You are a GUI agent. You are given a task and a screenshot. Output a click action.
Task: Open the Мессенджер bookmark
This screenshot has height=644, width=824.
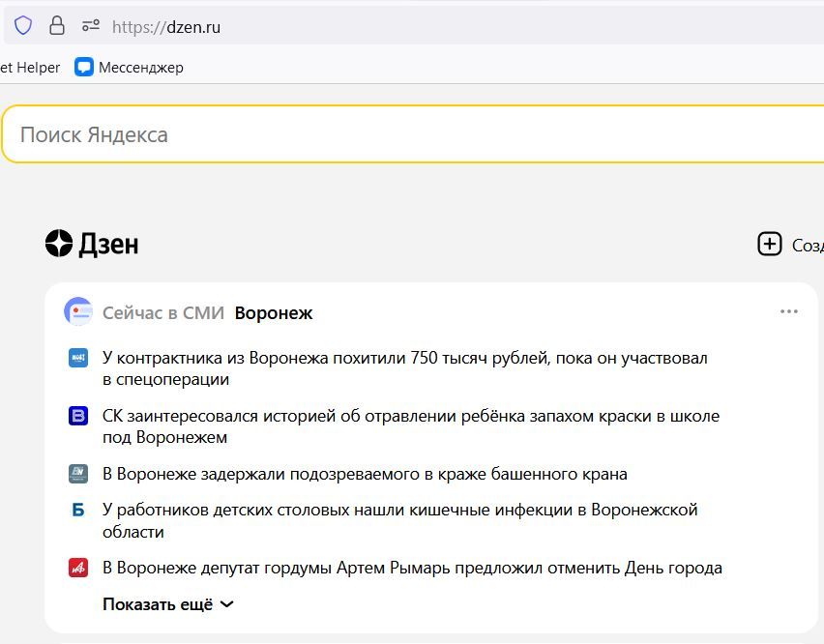(130, 68)
